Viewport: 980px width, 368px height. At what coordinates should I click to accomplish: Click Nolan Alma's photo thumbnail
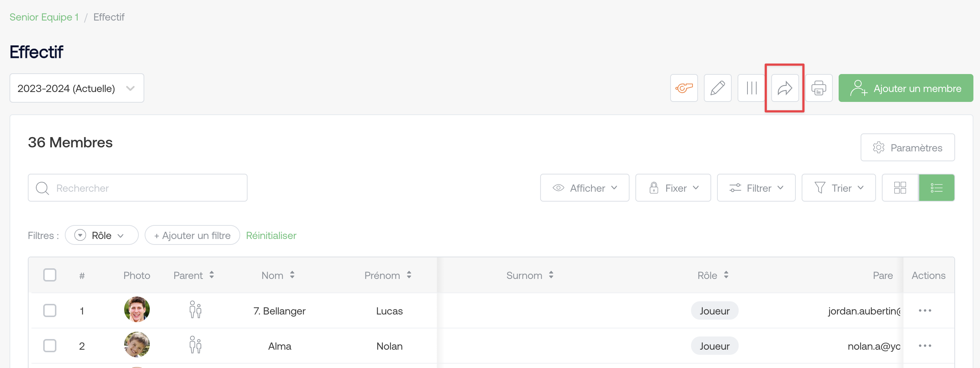pyautogui.click(x=137, y=345)
